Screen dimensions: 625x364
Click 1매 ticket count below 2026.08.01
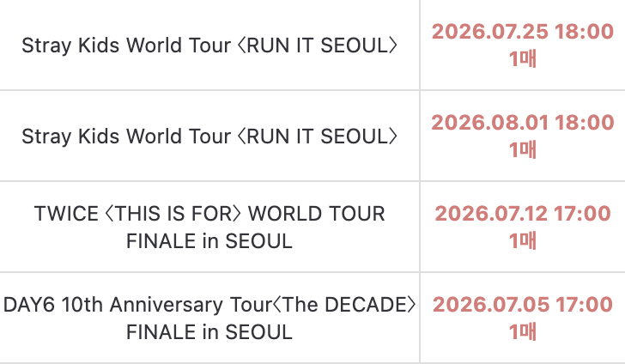[523, 149]
